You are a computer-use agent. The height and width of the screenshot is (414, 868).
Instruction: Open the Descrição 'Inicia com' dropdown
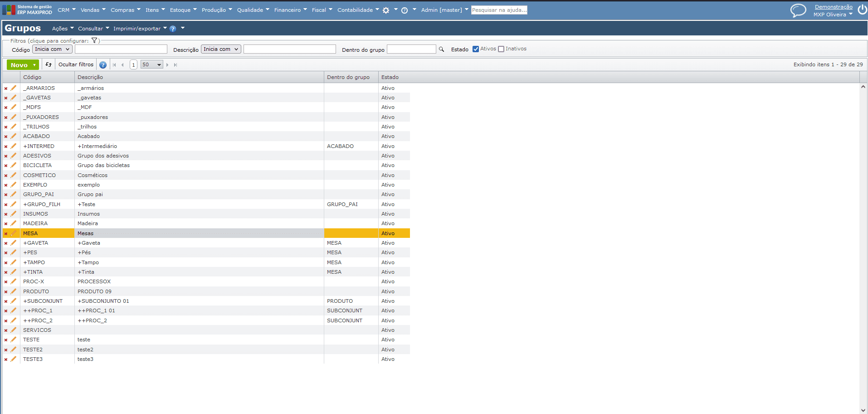221,49
